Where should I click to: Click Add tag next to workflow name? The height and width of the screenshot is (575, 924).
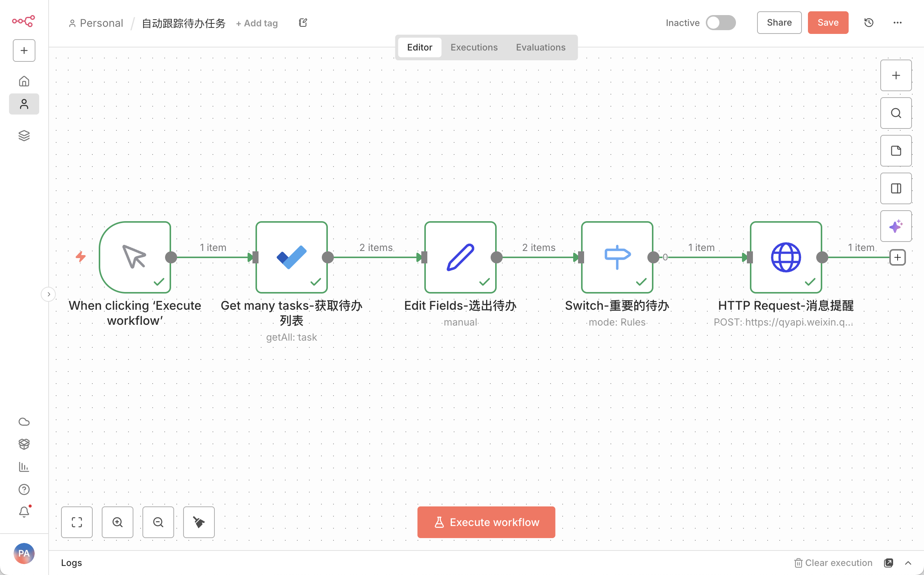point(257,23)
